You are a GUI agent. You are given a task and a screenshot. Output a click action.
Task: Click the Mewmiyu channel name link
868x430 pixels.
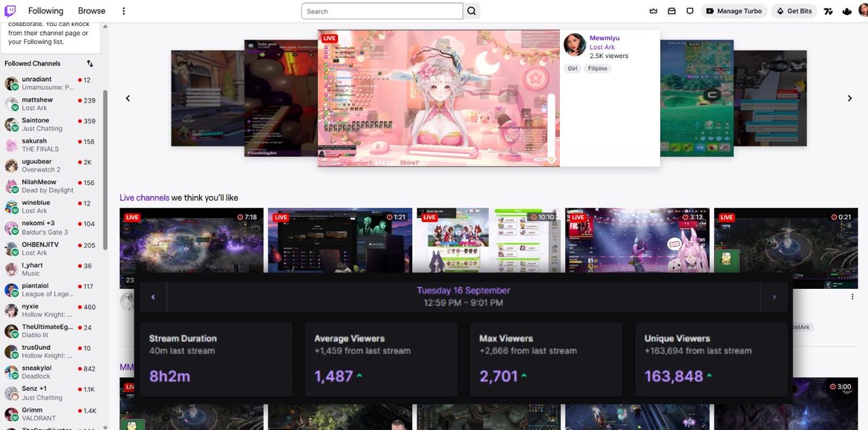(605, 38)
